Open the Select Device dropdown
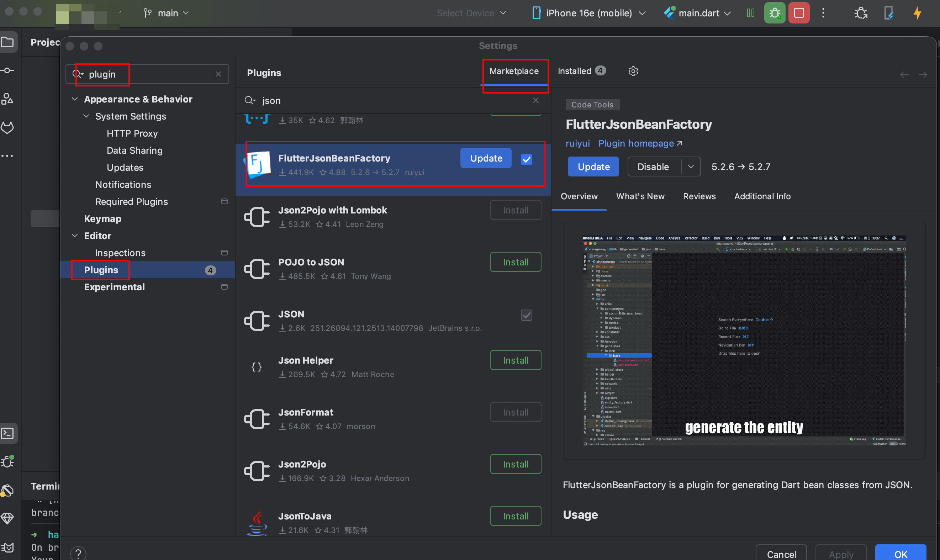940x560 pixels. (x=471, y=12)
